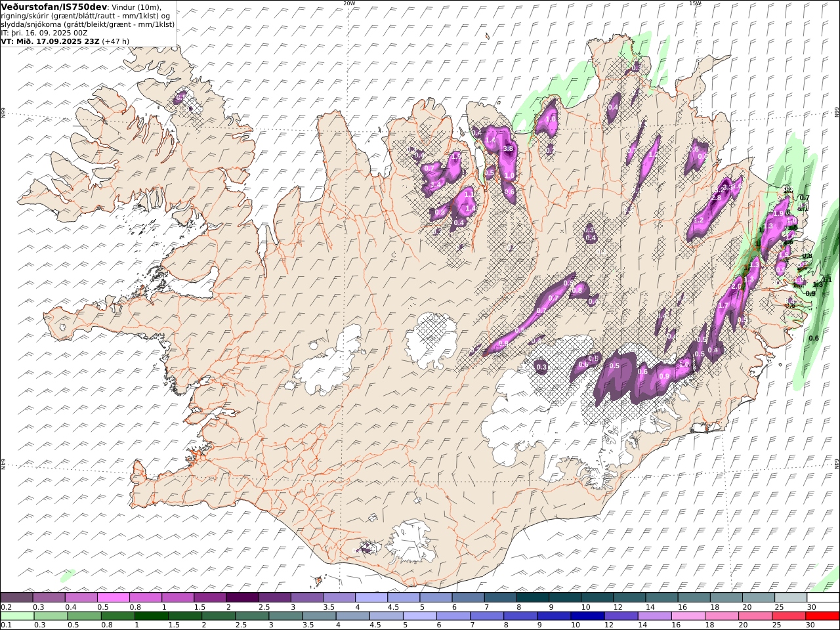This screenshot has width=840, height=630.
Task: Choose the pink rain swatch 18–20 mm
Action: 722,616
